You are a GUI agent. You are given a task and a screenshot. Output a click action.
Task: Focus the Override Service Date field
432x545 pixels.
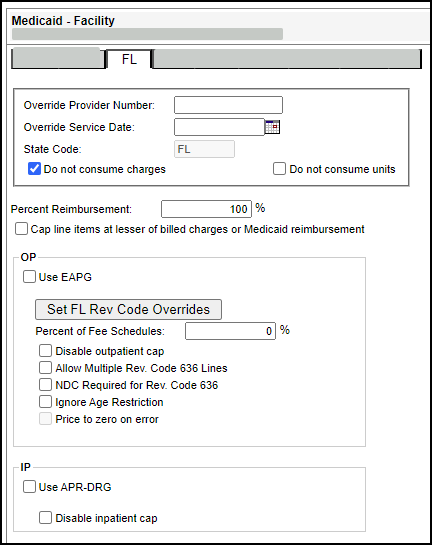click(x=219, y=127)
